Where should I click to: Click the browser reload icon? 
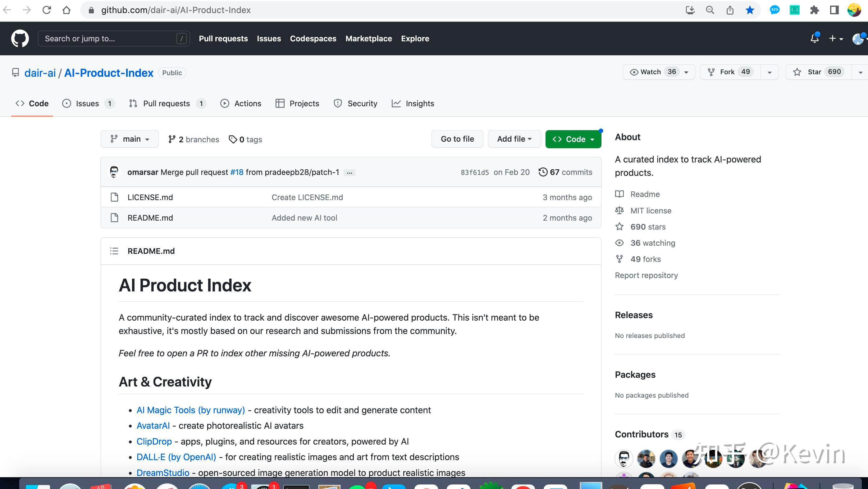coord(47,10)
